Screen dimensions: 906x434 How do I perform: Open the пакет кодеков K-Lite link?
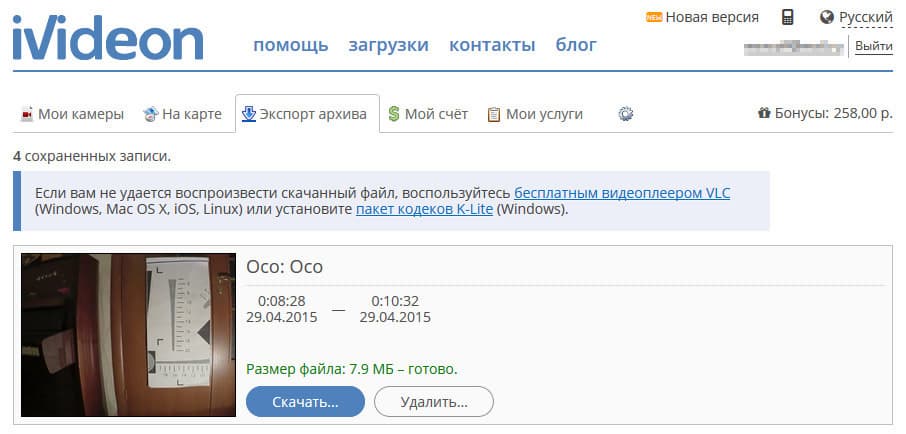point(424,210)
